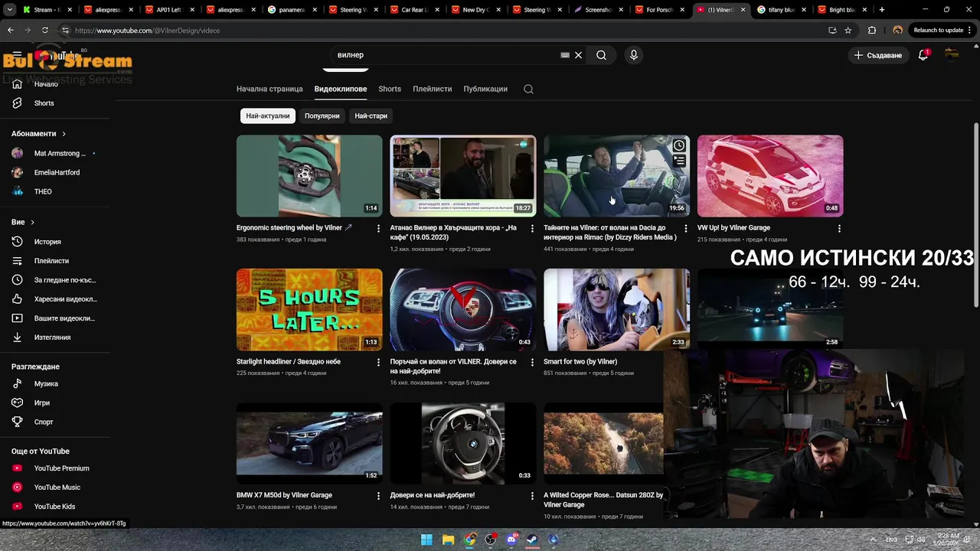The width and height of the screenshot is (980, 551).
Task: Open browser extensions puzzle icon
Action: (x=872, y=30)
